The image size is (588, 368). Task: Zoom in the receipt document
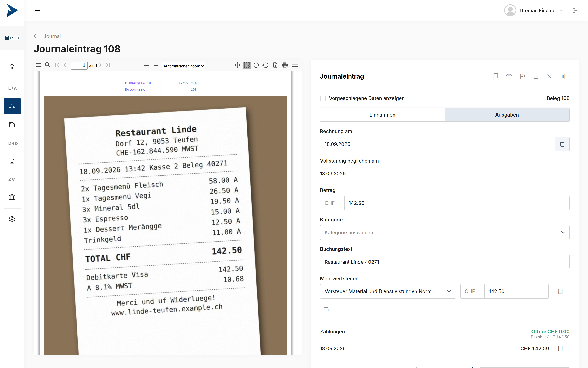[156, 65]
